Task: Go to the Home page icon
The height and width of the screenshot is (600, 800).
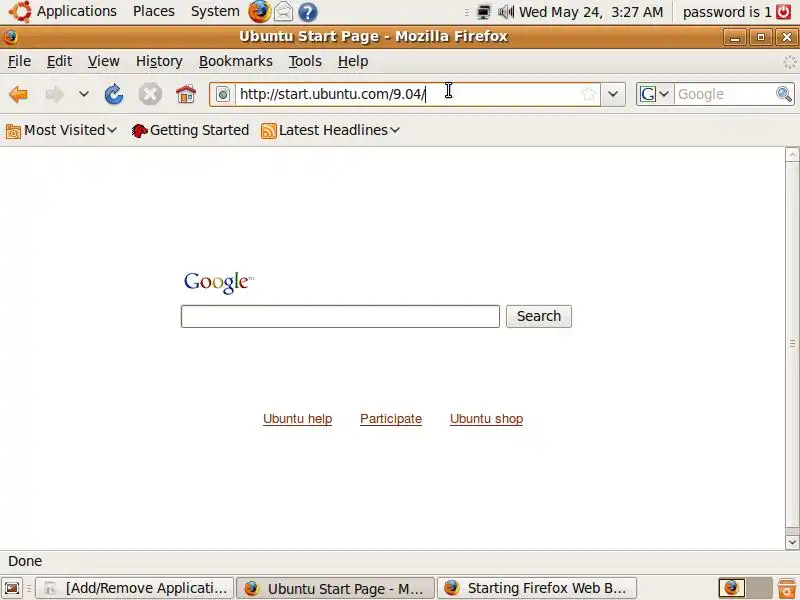Action: click(186, 94)
